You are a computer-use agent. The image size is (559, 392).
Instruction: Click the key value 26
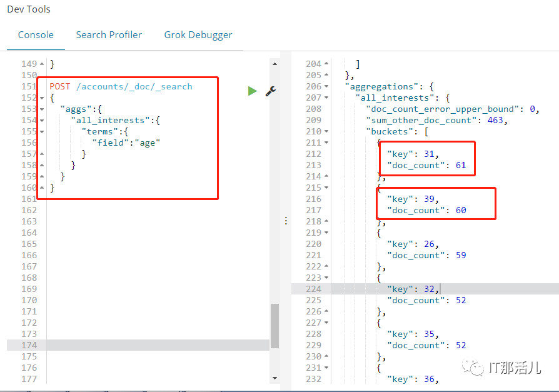(429, 244)
